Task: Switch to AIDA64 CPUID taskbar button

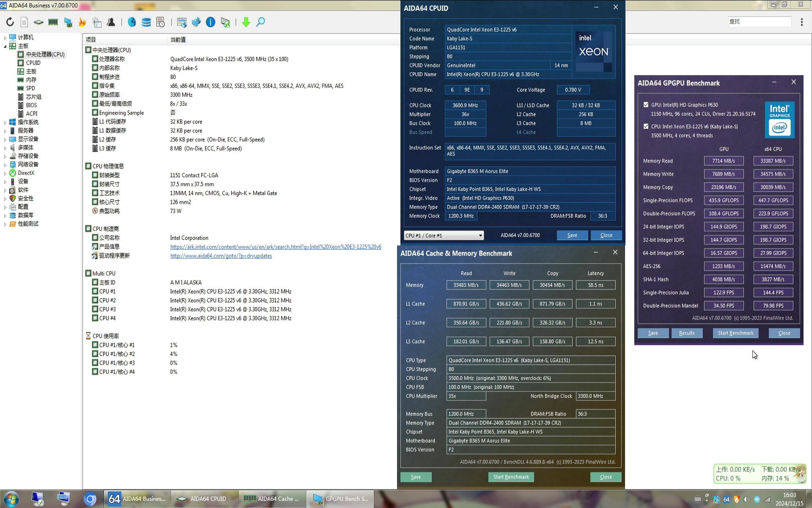Action: (x=205, y=499)
